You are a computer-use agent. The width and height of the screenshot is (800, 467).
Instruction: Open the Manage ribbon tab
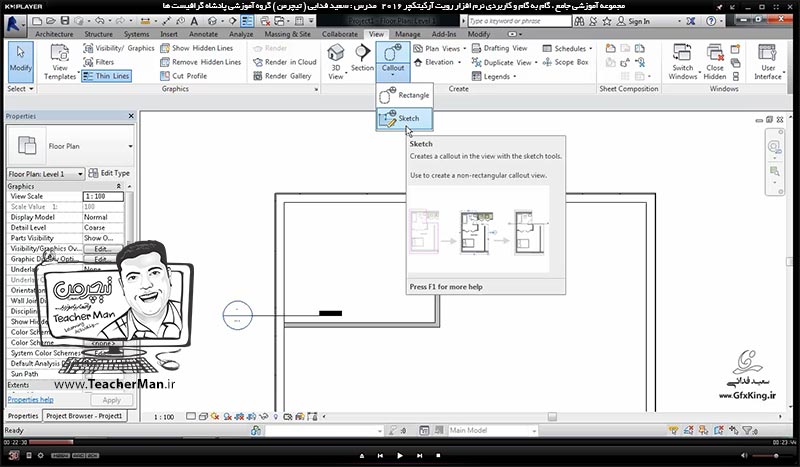point(408,34)
